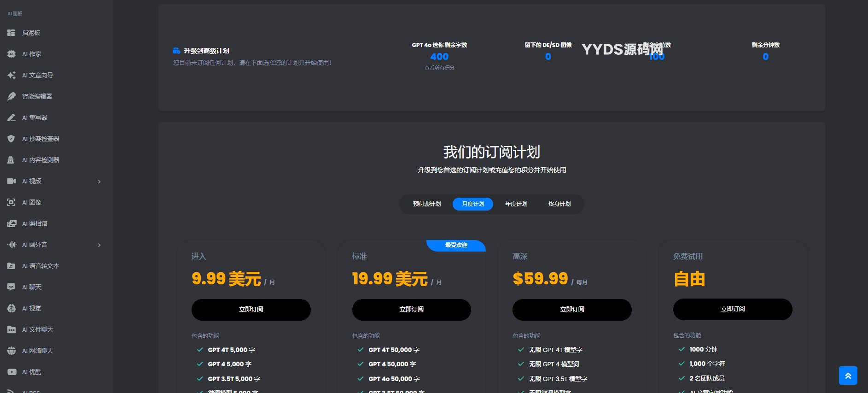Open 查看所有积分 link
The image size is (868, 393).
click(x=439, y=68)
